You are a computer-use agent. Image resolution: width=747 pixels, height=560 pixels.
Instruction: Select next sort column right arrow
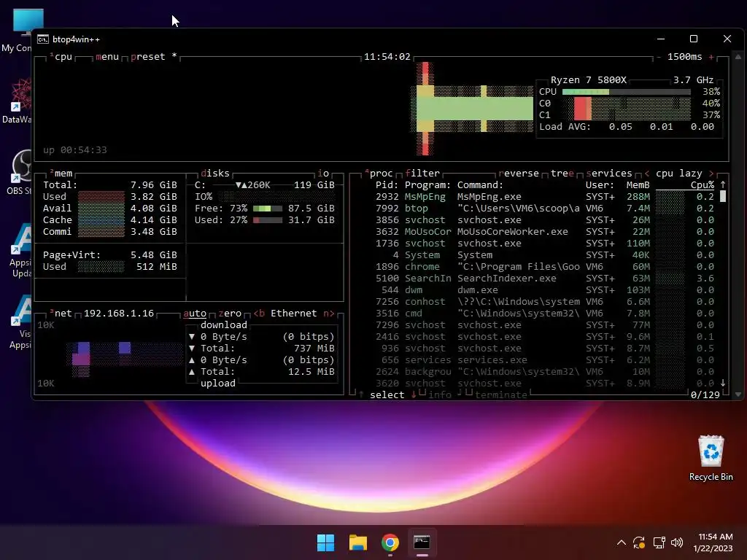pos(711,174)
